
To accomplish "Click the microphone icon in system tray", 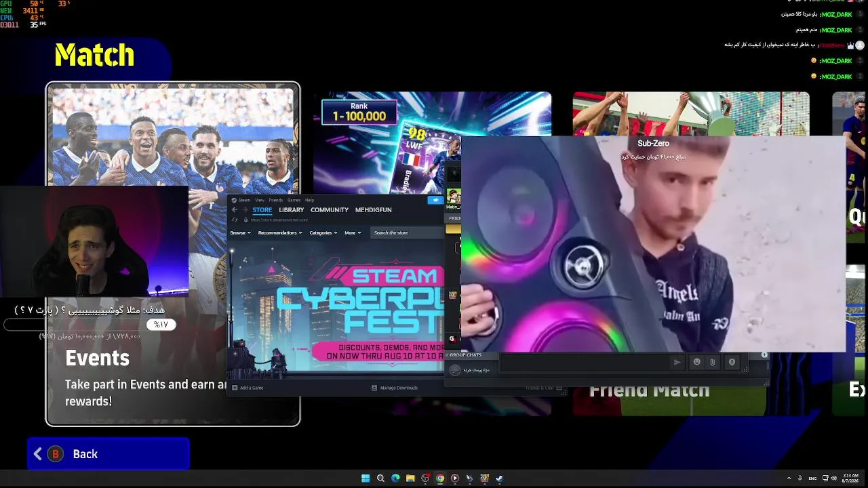I will 800,479.
